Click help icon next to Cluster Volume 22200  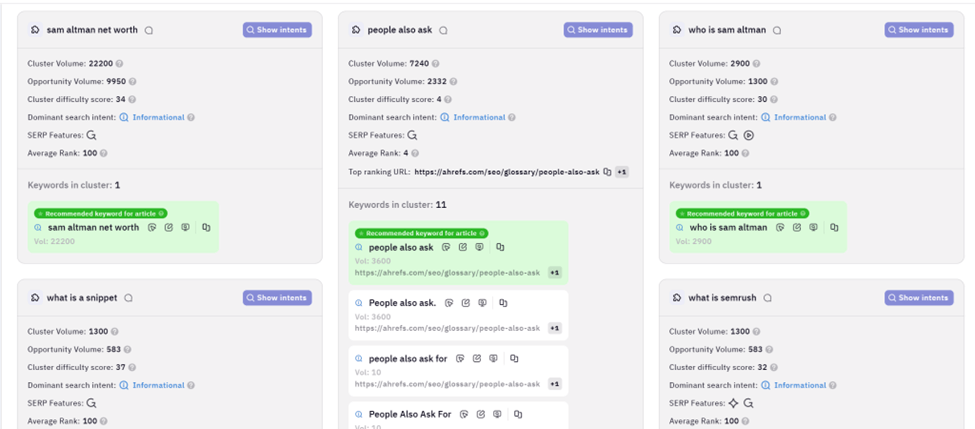click(x=119, y=63)
